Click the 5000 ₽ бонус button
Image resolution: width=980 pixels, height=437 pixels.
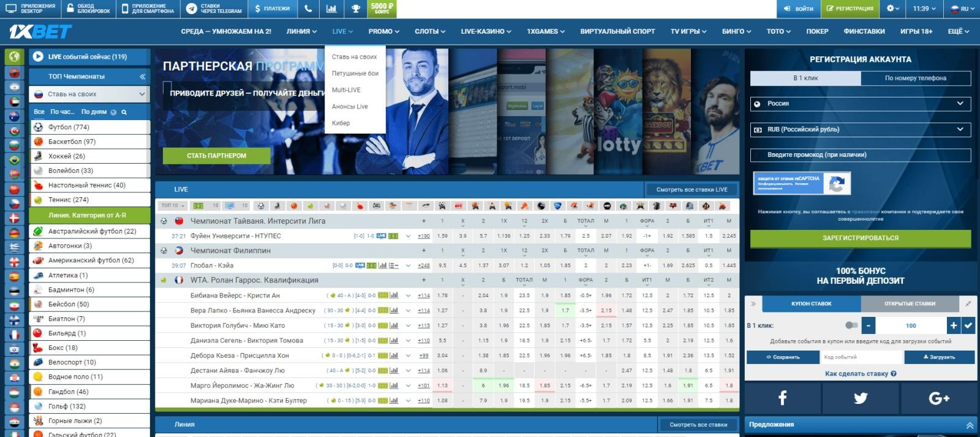click(x=381, y=9)
